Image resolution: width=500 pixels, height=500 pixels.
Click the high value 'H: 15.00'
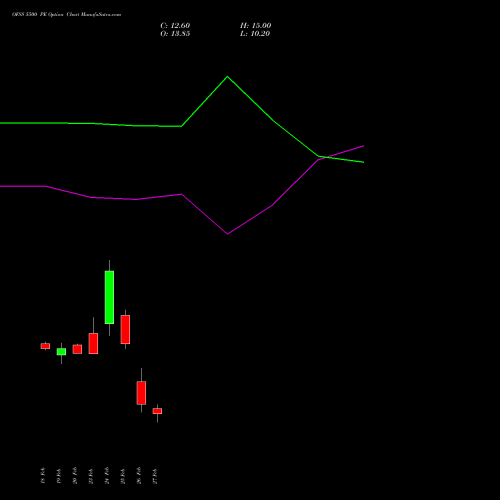(x=255, y=26)
